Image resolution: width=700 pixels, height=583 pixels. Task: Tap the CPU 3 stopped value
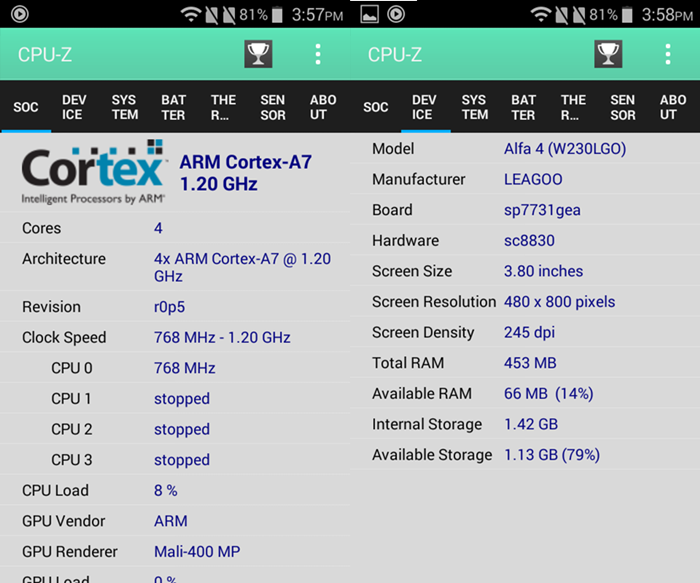tap(182, 460)
